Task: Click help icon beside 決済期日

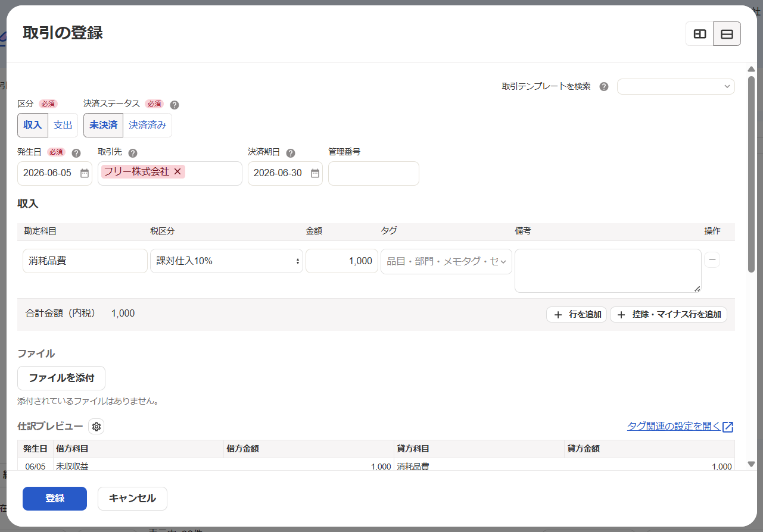Action: point(291,152)
